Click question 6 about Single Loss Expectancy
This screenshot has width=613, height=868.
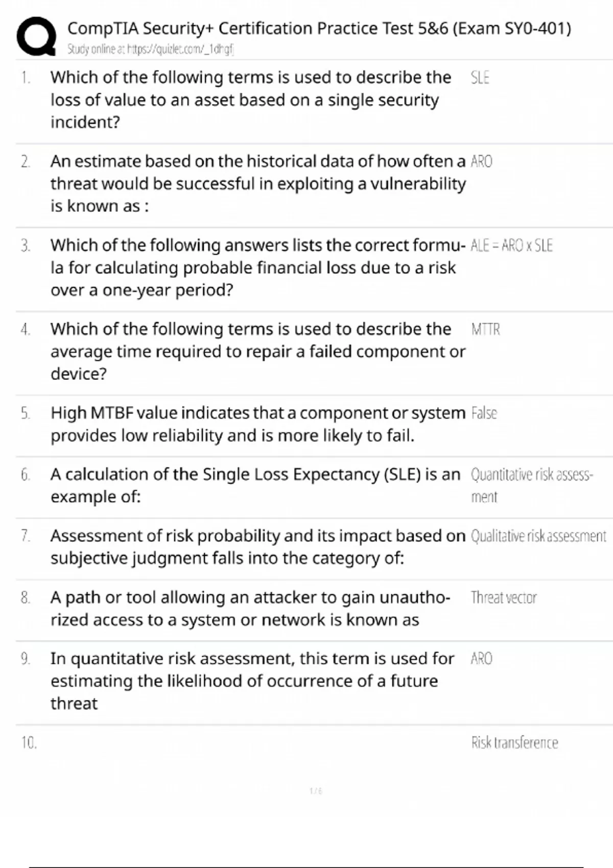[255, 485]
